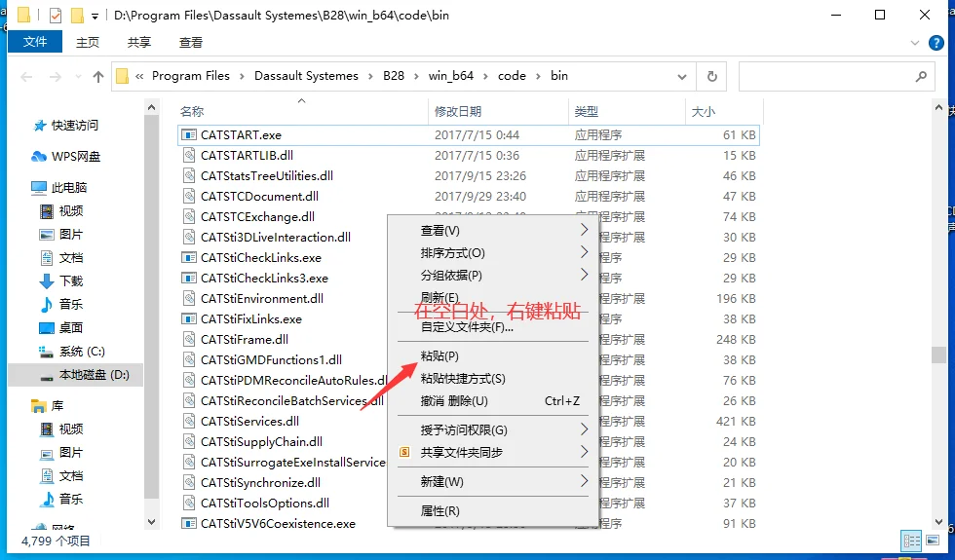
Task: Click 图片 folder icon under 此电脑
Action: point(47,235)
